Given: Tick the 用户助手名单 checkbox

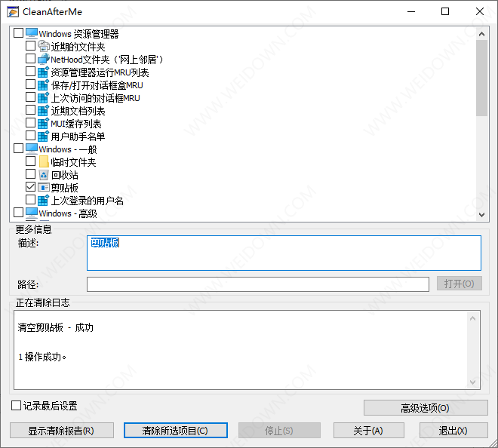Looking at the screenshot, I should [x=30, y=136].
